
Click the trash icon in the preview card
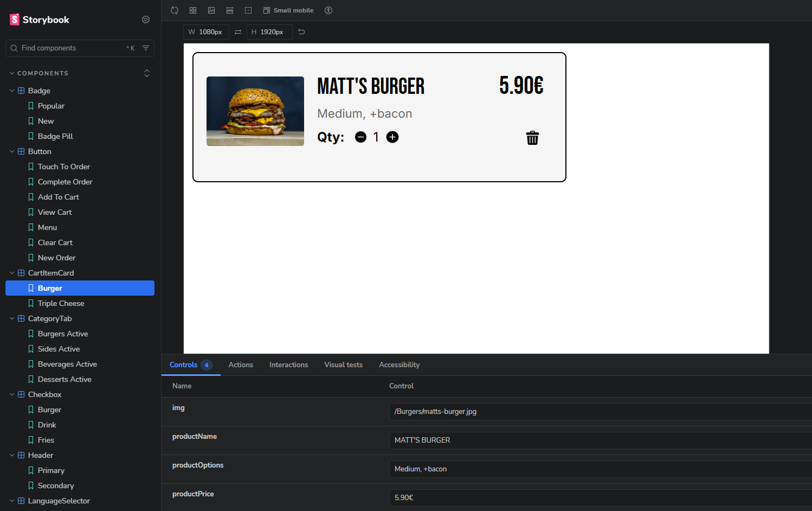[x=532, y=138]
